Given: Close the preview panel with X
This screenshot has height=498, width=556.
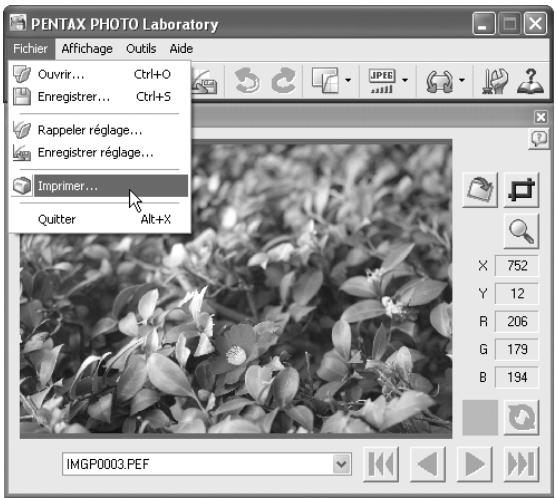Looking at the screenshot, I should click(541, 117).
